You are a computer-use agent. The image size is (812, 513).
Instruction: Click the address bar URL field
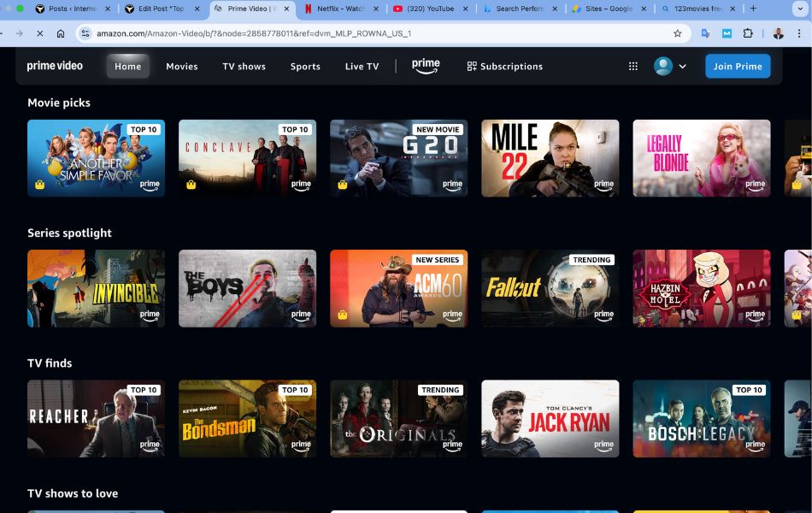(383, 33)
